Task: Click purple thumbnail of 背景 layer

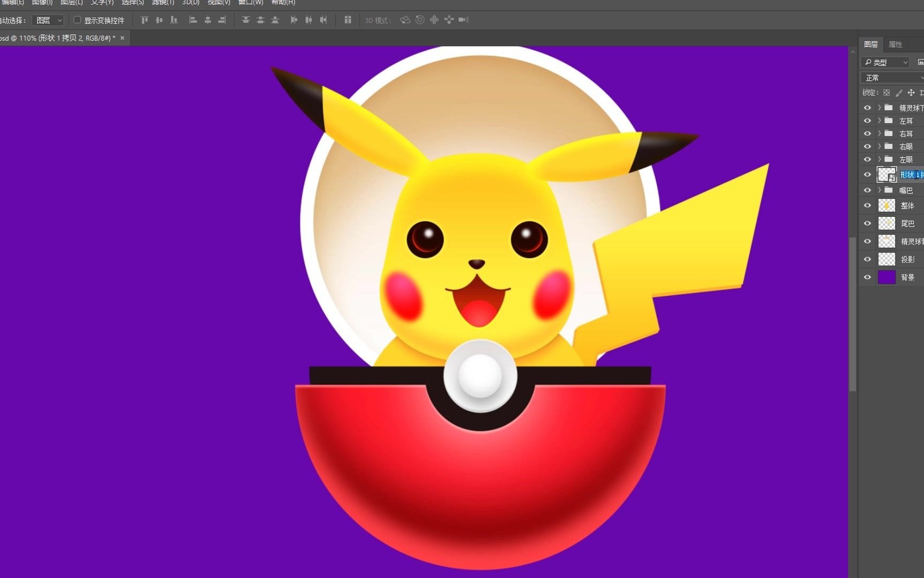Action: tap(887, 277)
